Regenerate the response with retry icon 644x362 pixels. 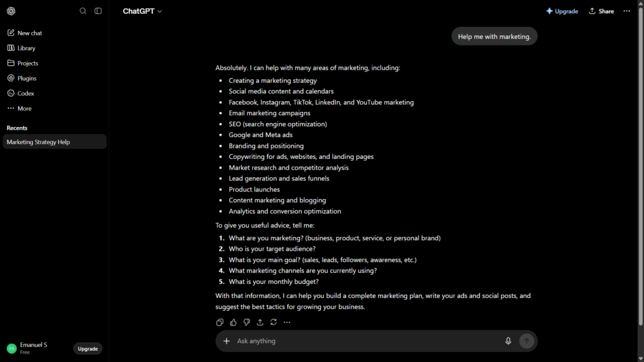tap(274, 322)
